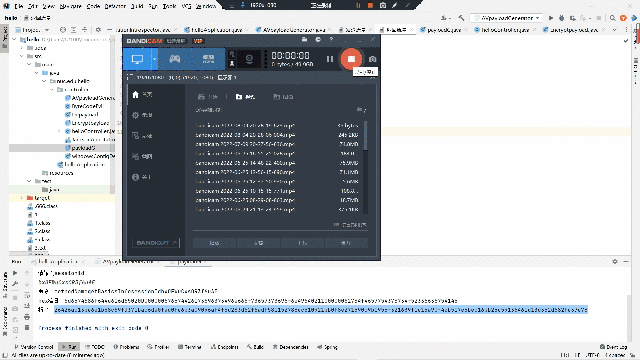Open Bandicam general settings gear in sidebar
This screenshot has height=360, width=640.
pos(142,115)
